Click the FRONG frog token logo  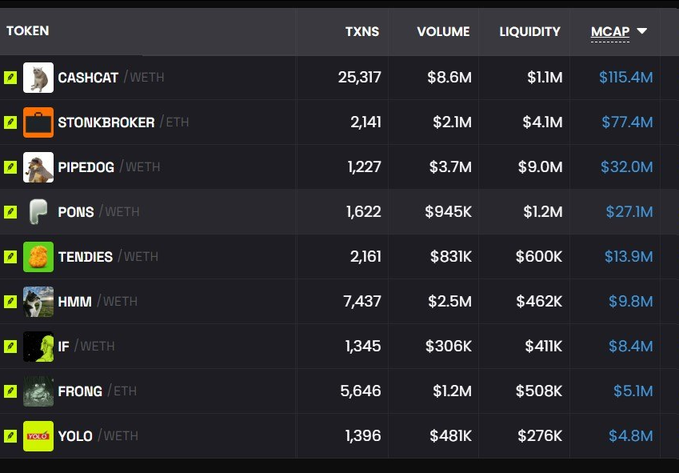[x=38, y=391]
